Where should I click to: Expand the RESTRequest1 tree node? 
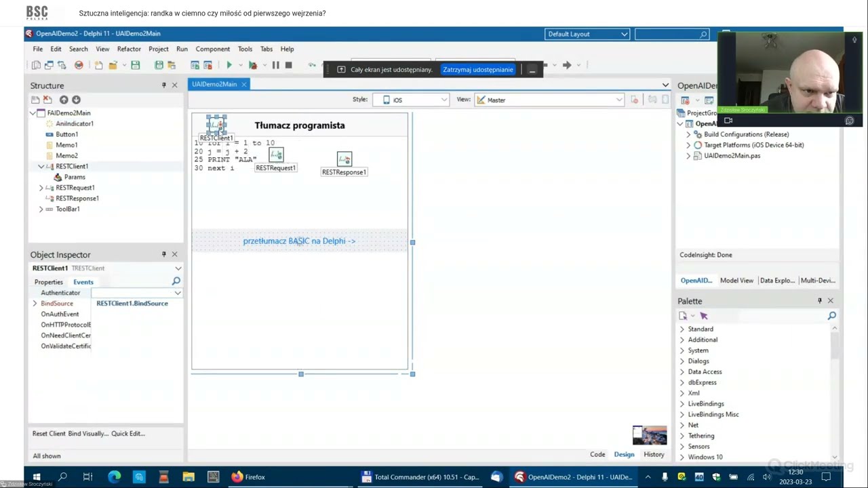[41, 188]
